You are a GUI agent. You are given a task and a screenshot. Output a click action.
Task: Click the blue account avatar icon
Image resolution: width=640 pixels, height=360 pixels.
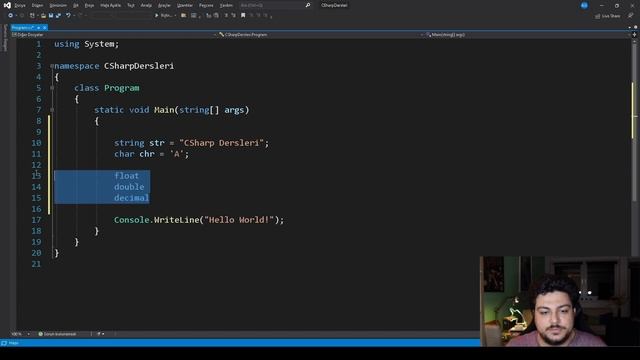584,5
